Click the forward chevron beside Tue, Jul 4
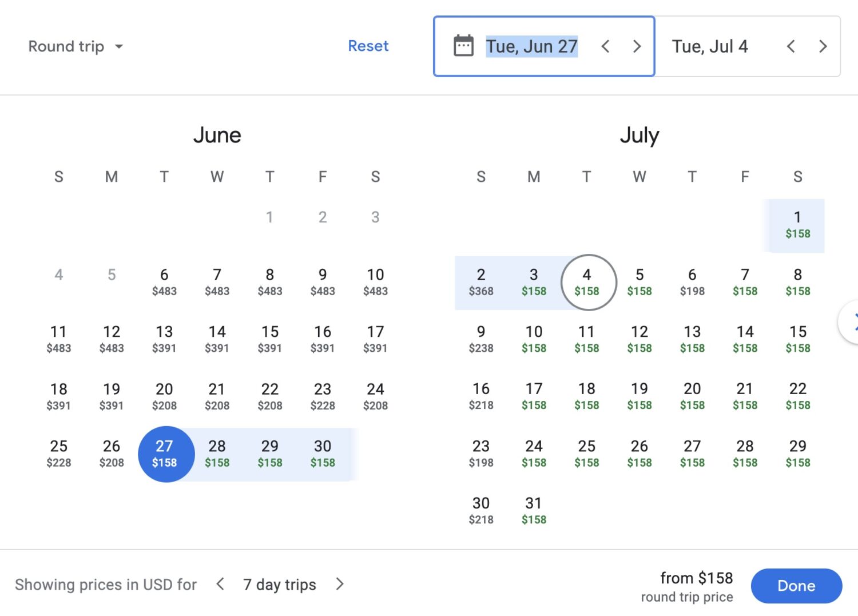 coord(823,46)
